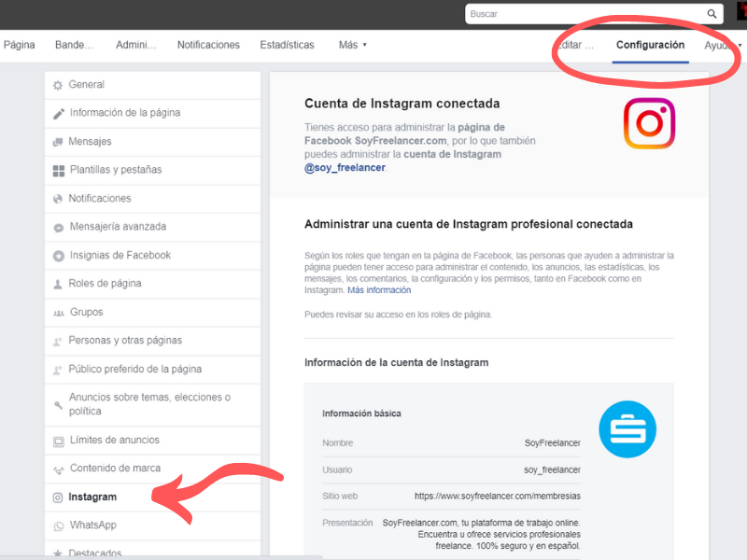Switch to the Notificaciones top tab
The height and width of the screenshot is (560, 747).
pos(208,45)
